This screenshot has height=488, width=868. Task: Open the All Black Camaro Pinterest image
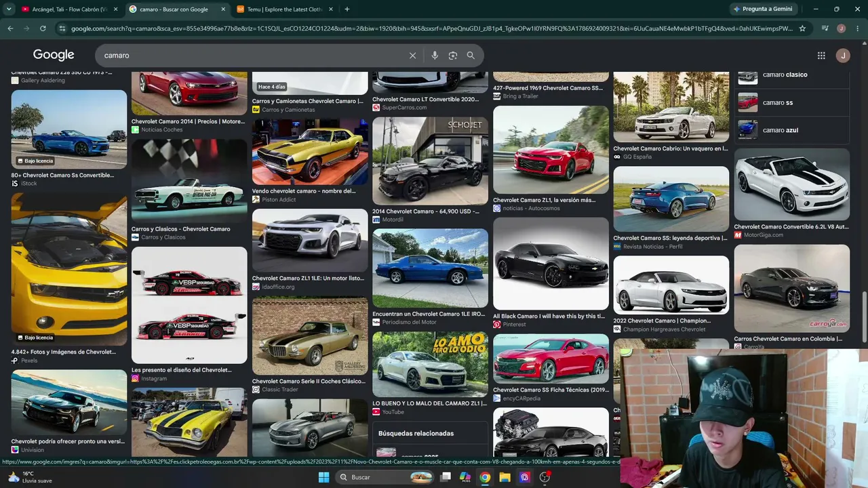[x=551, y=264]
